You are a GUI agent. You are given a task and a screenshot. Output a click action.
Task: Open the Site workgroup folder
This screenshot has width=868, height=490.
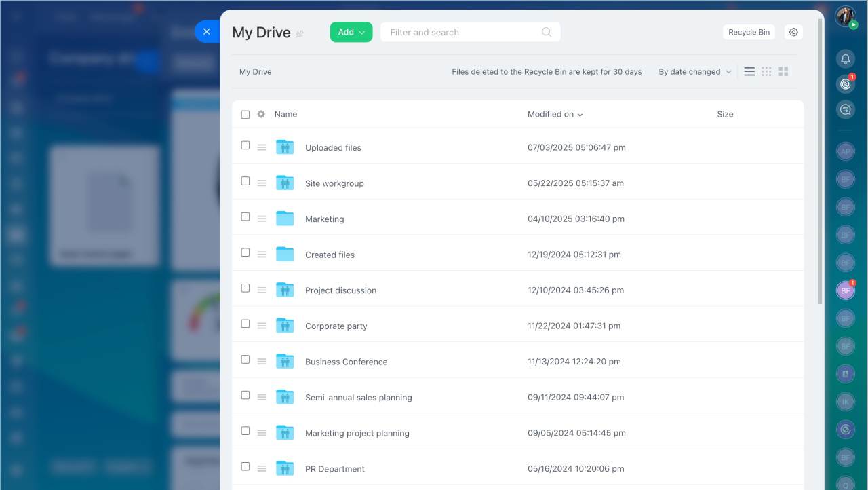point(334,183)
